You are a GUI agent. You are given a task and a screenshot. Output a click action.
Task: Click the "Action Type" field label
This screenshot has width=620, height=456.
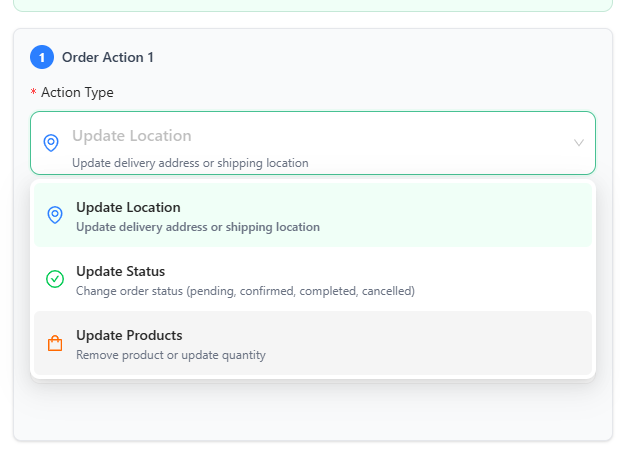(77, 93)
